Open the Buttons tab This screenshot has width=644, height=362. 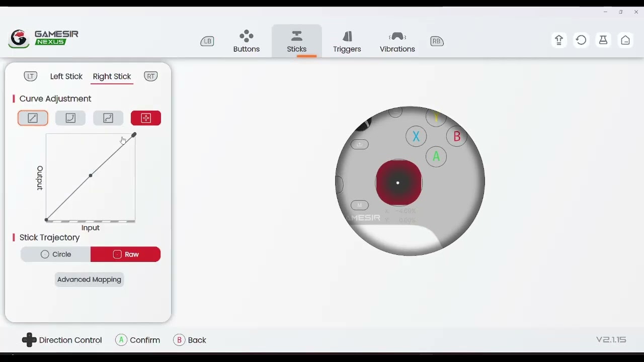(x=247, y=41)
